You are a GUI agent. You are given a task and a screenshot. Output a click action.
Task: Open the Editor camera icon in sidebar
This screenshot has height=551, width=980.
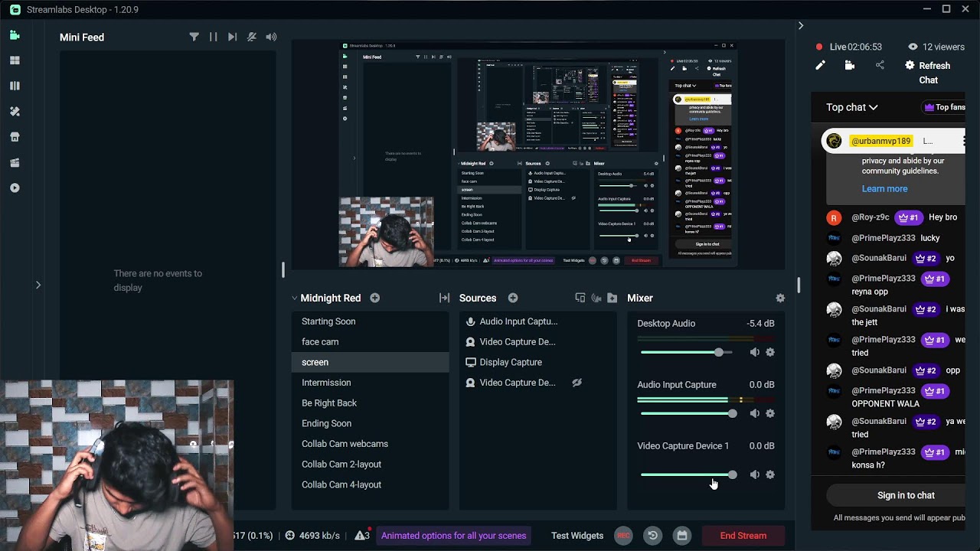click(x=15, y=35)
